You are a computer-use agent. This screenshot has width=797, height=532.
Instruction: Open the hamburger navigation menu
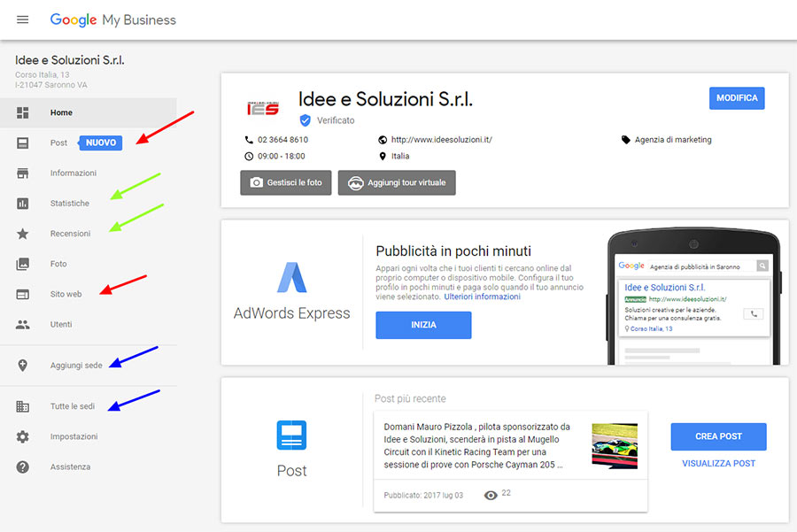22,19
